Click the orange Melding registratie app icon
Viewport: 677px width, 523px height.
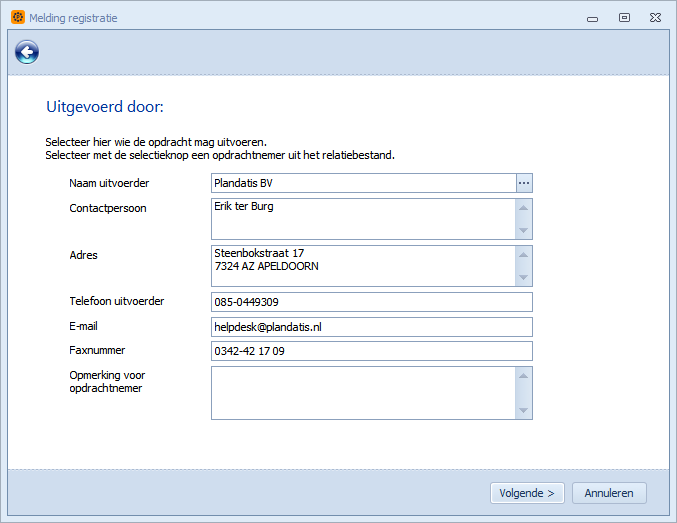coord(18,17)
